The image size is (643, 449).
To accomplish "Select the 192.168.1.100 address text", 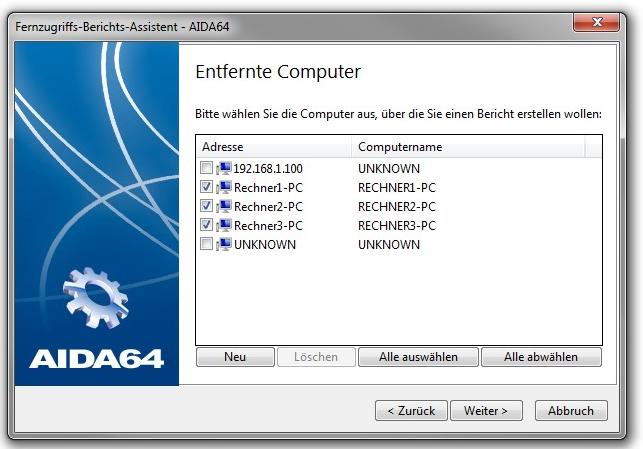I will tap(268, 169).
